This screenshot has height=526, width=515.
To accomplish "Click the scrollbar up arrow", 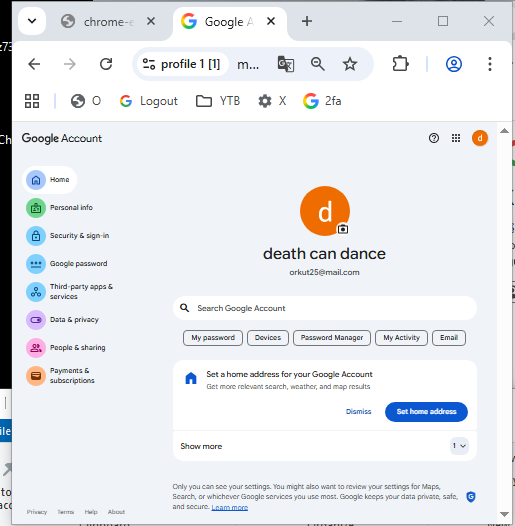I will [x=504, y=131].
